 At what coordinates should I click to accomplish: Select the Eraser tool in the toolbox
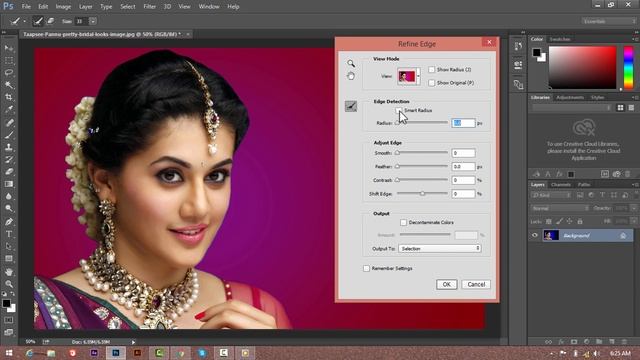(9, 171)
